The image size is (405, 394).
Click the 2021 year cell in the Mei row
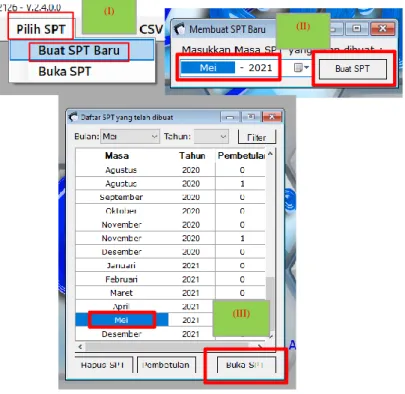coord(191,320)
